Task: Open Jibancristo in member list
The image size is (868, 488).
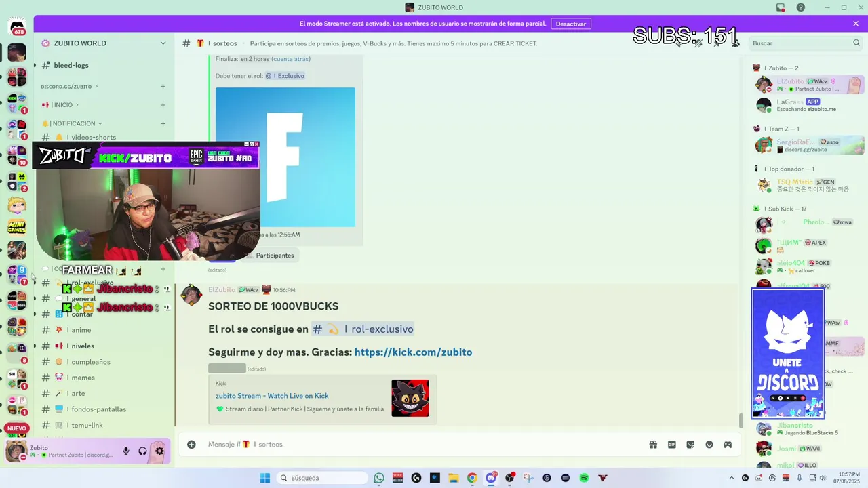Action: point(807,429)
